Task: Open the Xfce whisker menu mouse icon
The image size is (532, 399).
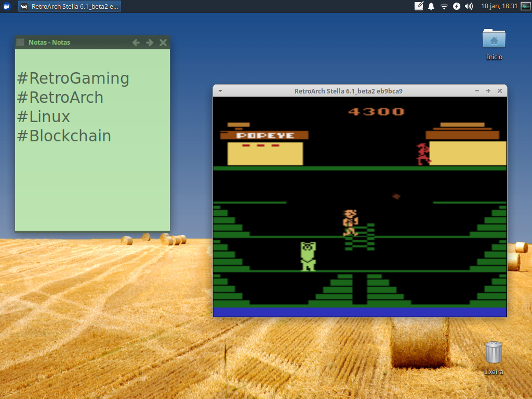Action: tap(6, 6)
